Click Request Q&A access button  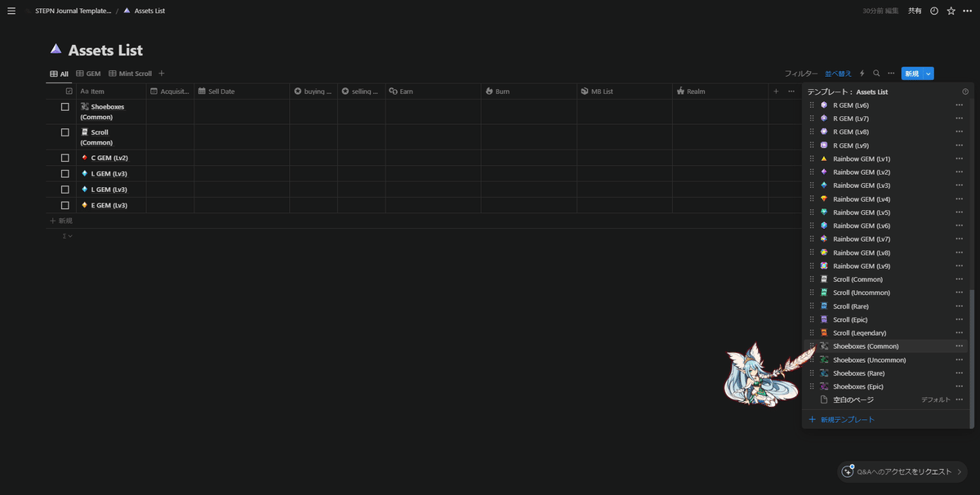[x=902, y=471]
